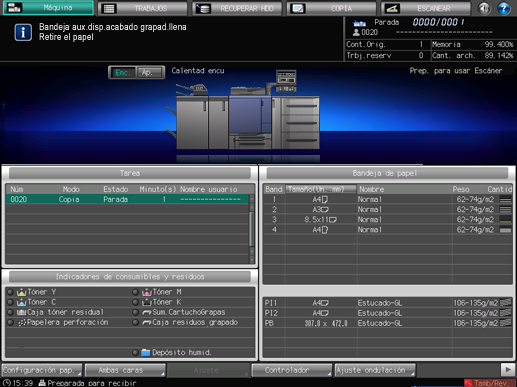
Task: Click the Tamb/Rev. red status indicator
Action: point(490,383)
